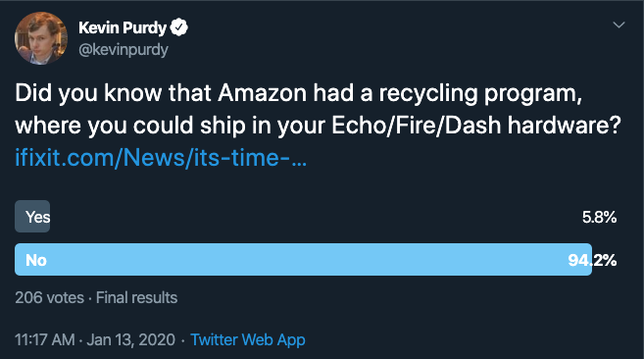
Task: Click the Kevin Purdy display name
Action: coord(123,27)
